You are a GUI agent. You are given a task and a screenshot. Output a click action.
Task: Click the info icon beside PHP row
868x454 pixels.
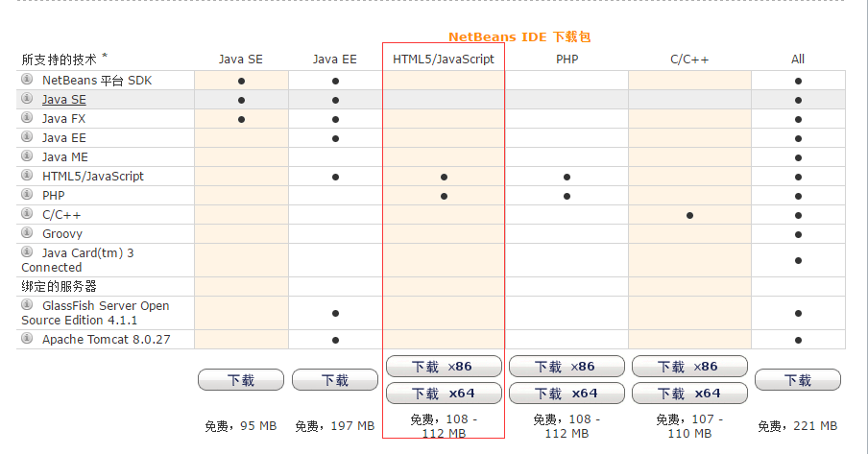[27, 194]
